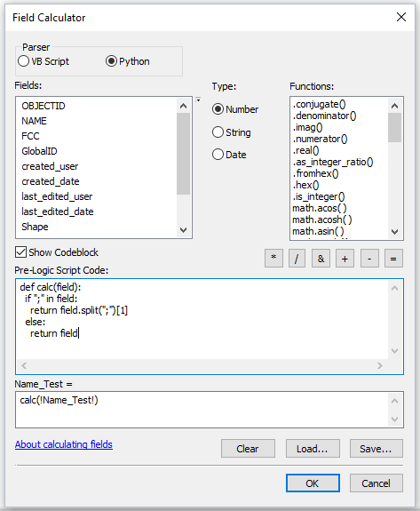420x511 pixels.
Task: Click the ampersand concatenation button
Action: point(321,258)
